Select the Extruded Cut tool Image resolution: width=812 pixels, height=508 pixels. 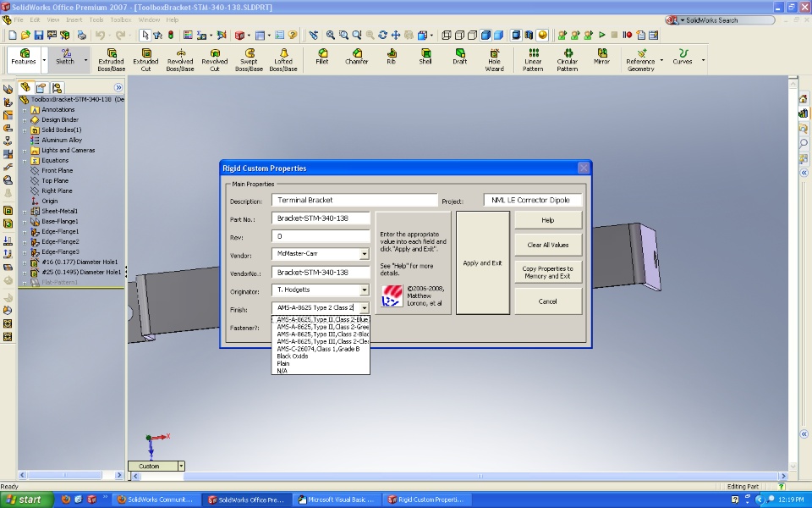146,59
